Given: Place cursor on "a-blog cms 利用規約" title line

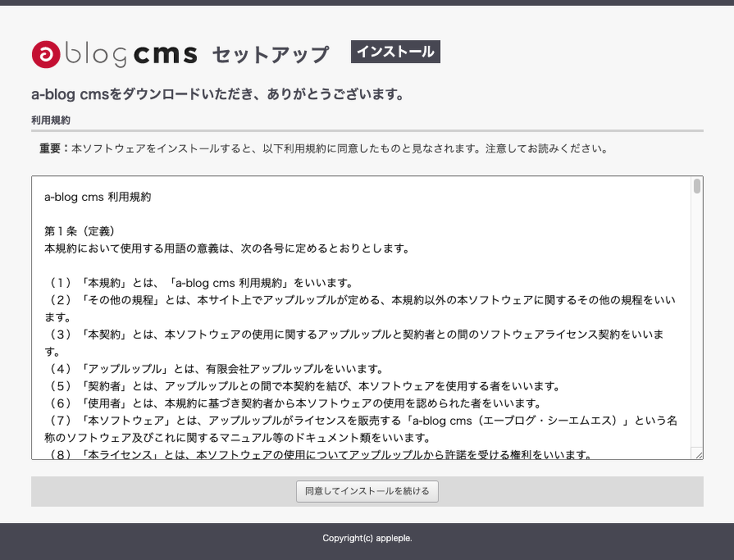Looking at the screenshot, I should [98, 197].
